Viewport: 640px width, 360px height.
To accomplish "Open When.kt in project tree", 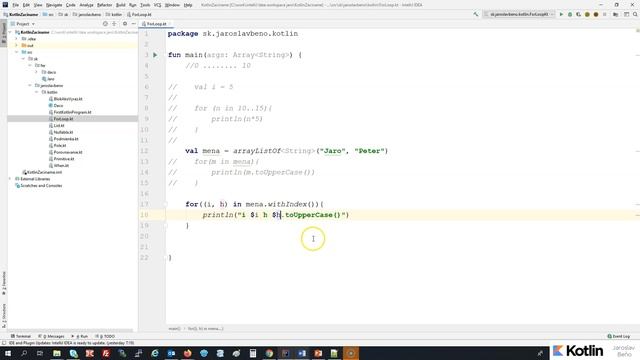I will [61, 166].
